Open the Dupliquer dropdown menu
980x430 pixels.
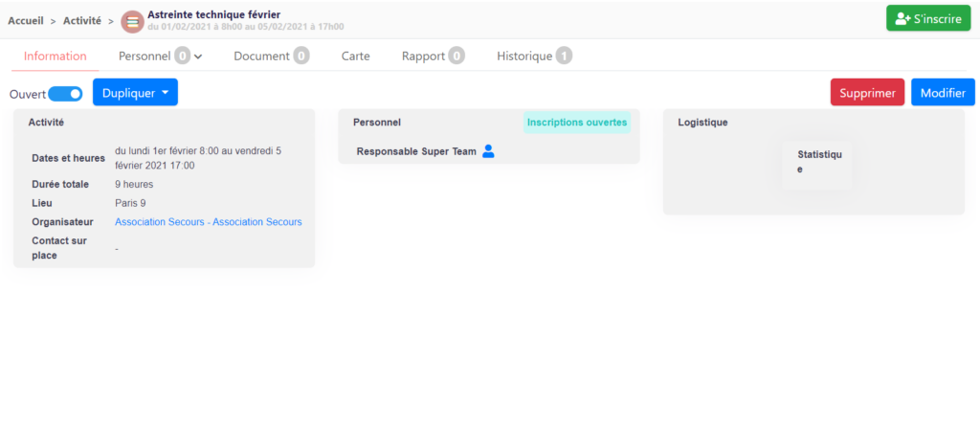[136, 93]
